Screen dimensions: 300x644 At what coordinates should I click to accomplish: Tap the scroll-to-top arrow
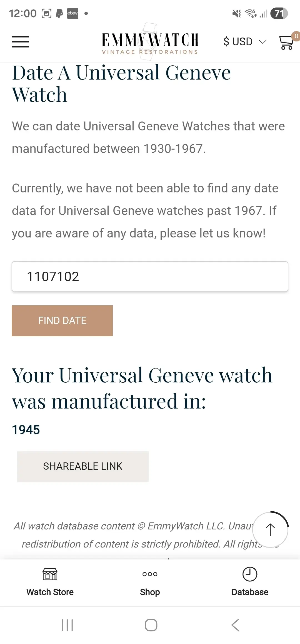tap(270, 530)
